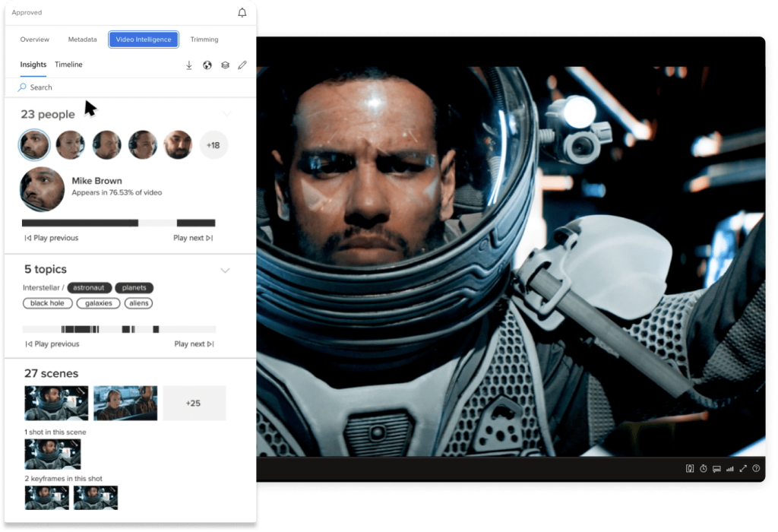Open the second scene thumbnail with control room
Image resolution: width=778 pixels, height=532 pixels.
tap(125, 403)
